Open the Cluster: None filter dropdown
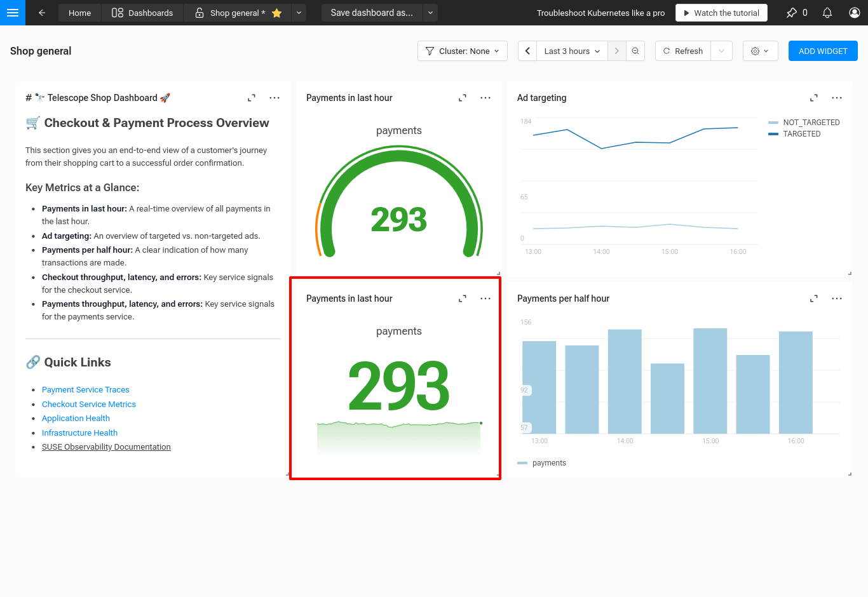 pyautogui.click(x=463, y=51)
